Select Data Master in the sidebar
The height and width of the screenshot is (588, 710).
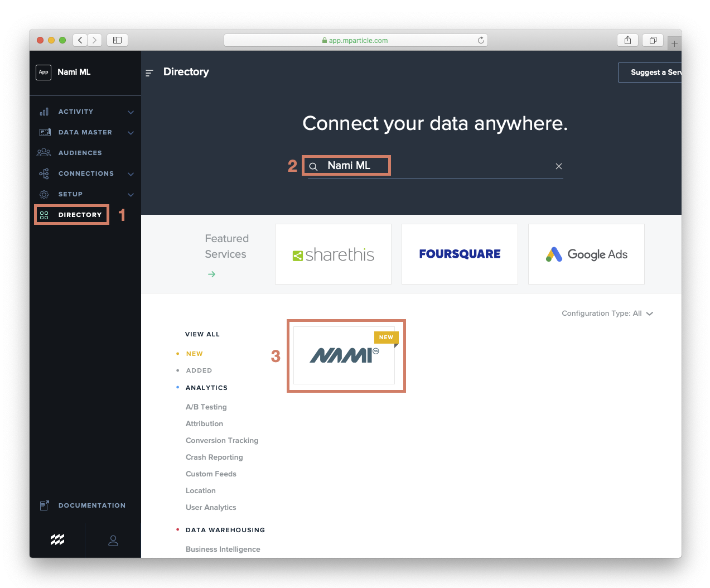coord(85,132)
